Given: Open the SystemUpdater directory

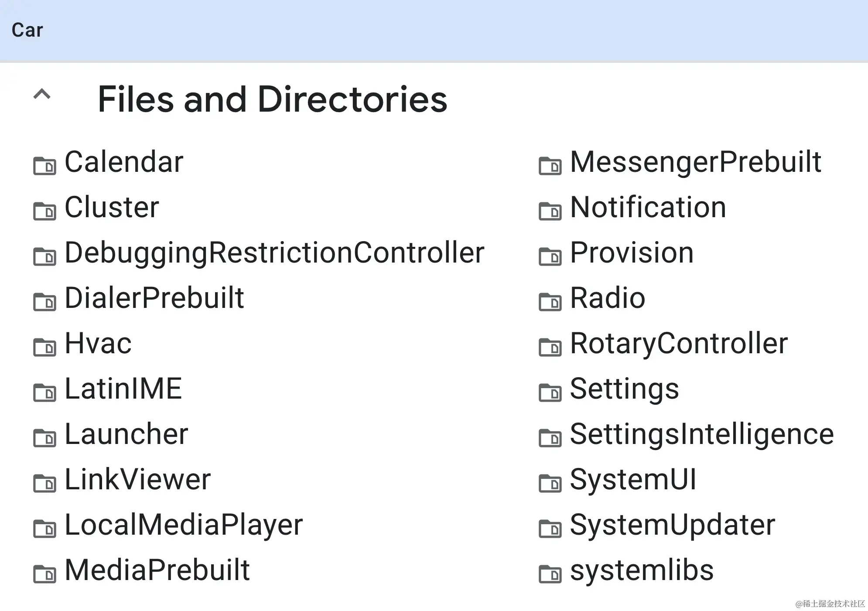Looking at the screenshot, I should click(x=672, y=524).
